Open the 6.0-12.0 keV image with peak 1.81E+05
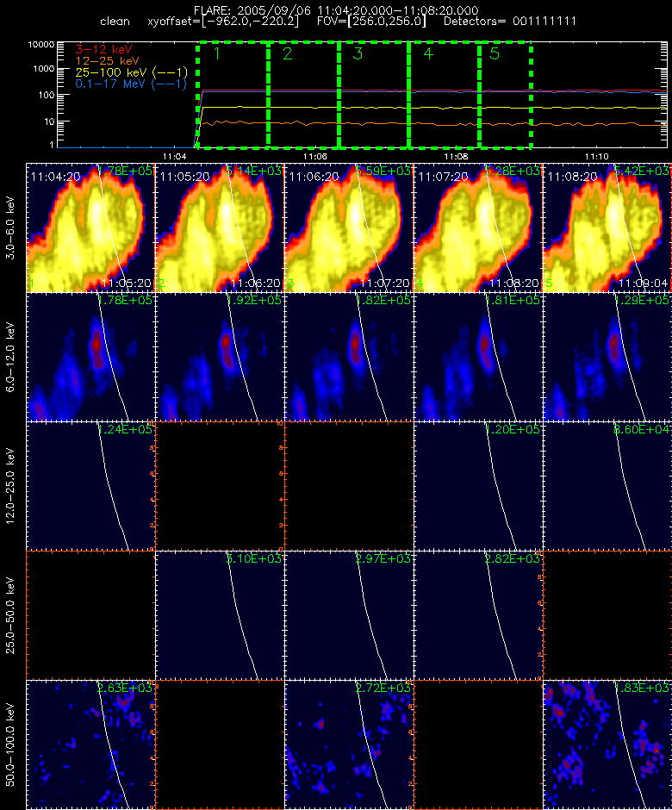Screen dimensions: 672x810 (x=478, y=357)
